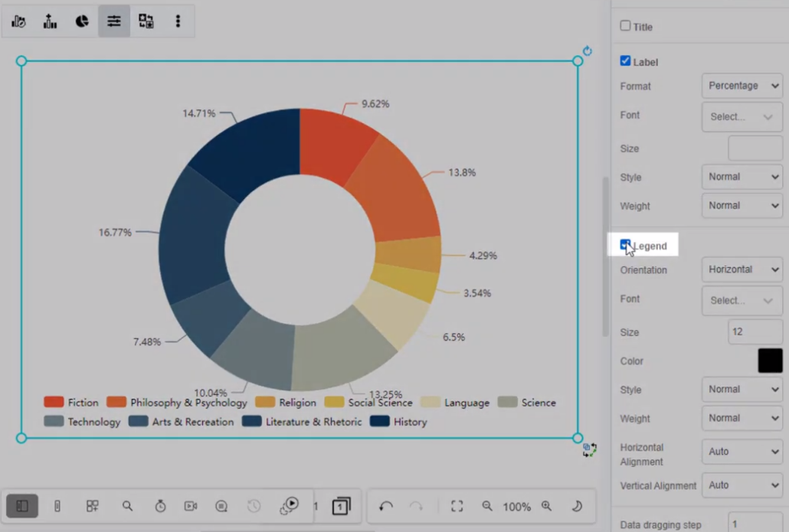Open the Format dropdown showing Percentage

click(x=741, y=86)
